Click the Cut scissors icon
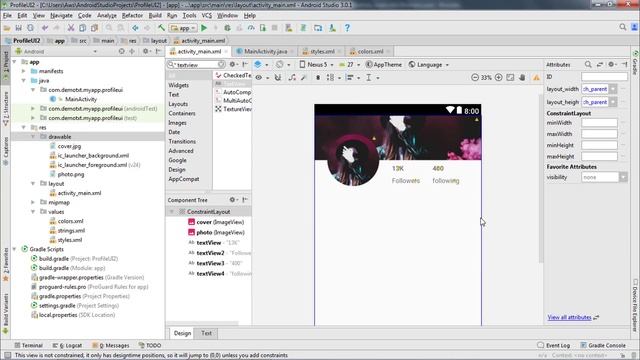The height and width of the screenshot is (360, 640). [71, 28]
